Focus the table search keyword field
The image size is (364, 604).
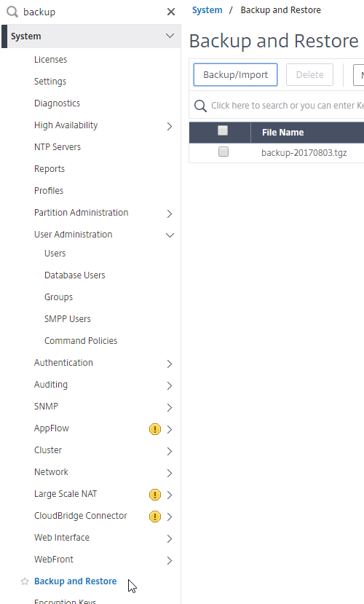pyautogui.click(x=287, y=106)
